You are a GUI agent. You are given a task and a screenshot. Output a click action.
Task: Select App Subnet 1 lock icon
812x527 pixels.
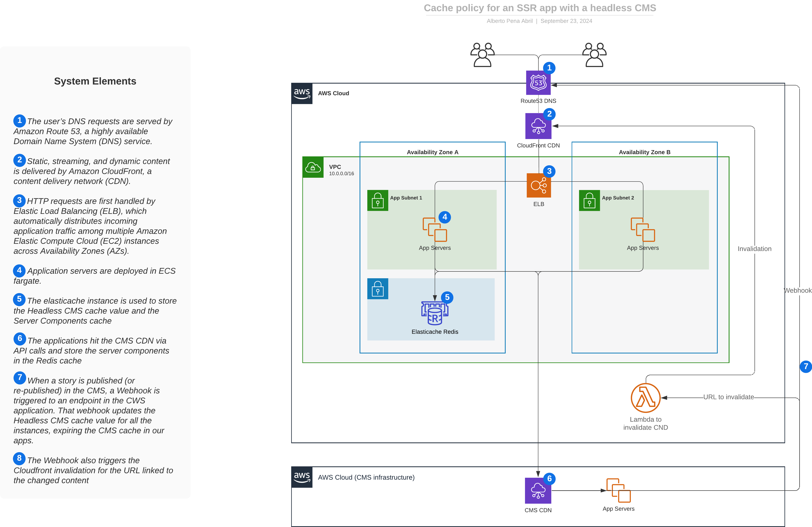[378, 200]
